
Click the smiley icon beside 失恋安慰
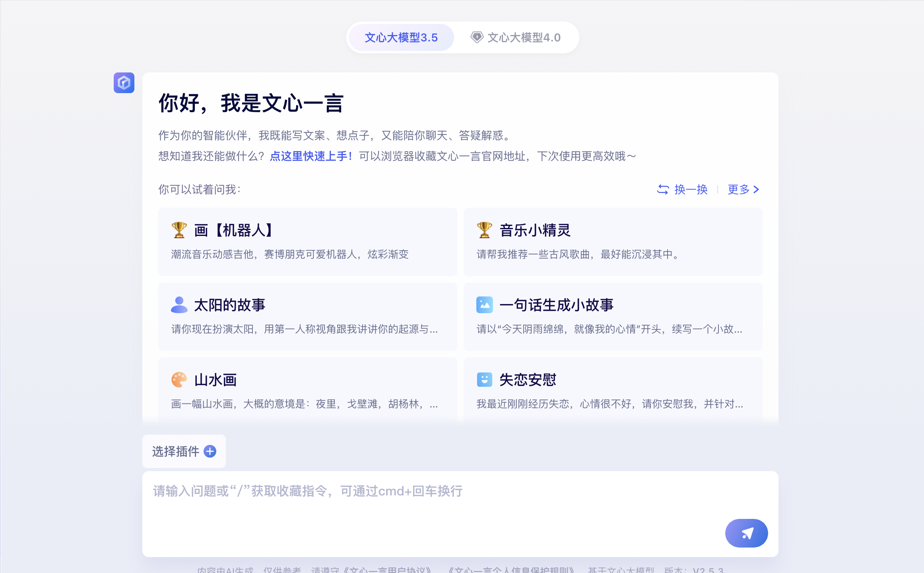pyautogui.click(x=485, y=379)
